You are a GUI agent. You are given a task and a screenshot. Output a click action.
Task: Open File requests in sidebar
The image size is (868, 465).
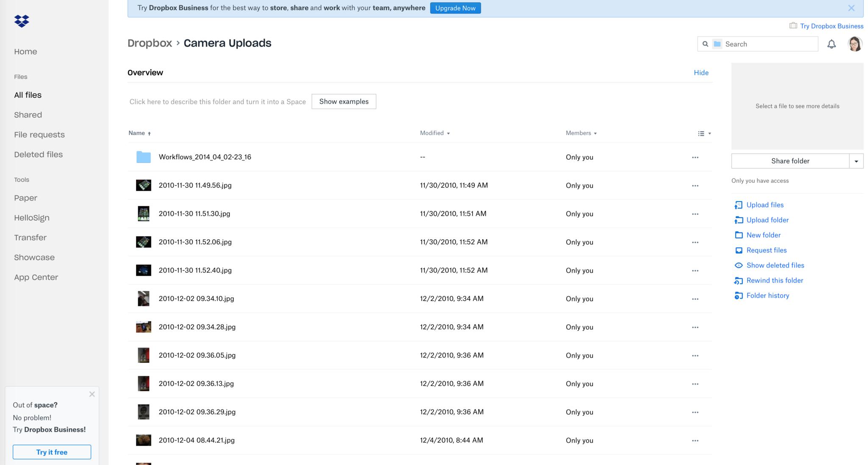39,135
